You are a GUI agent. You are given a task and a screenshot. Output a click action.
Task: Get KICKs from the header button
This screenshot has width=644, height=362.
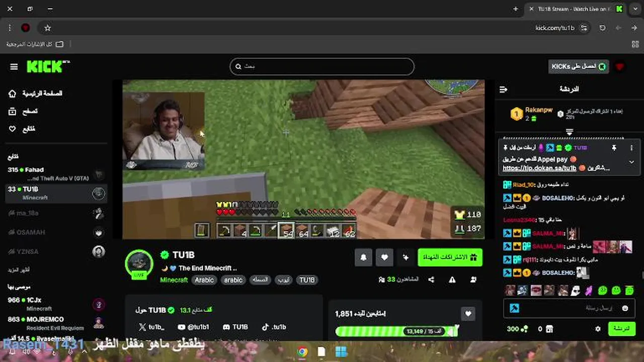[x=579, y=66]
